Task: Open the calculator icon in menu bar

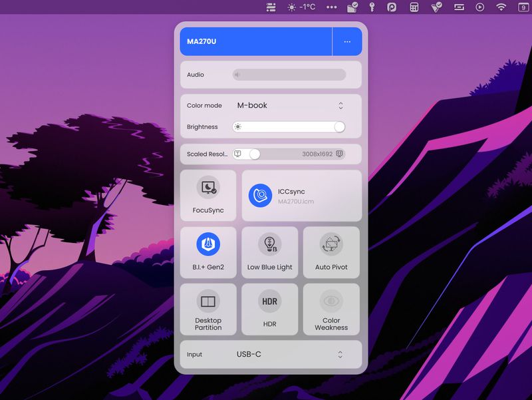Action: pos(414,7)
